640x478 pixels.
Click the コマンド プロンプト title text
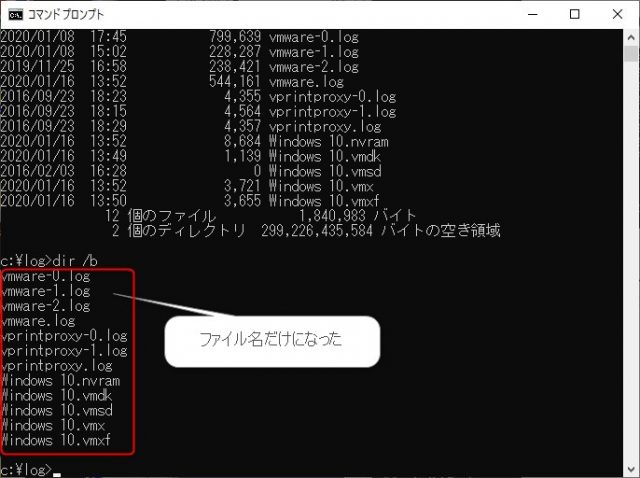coord(68,14)
